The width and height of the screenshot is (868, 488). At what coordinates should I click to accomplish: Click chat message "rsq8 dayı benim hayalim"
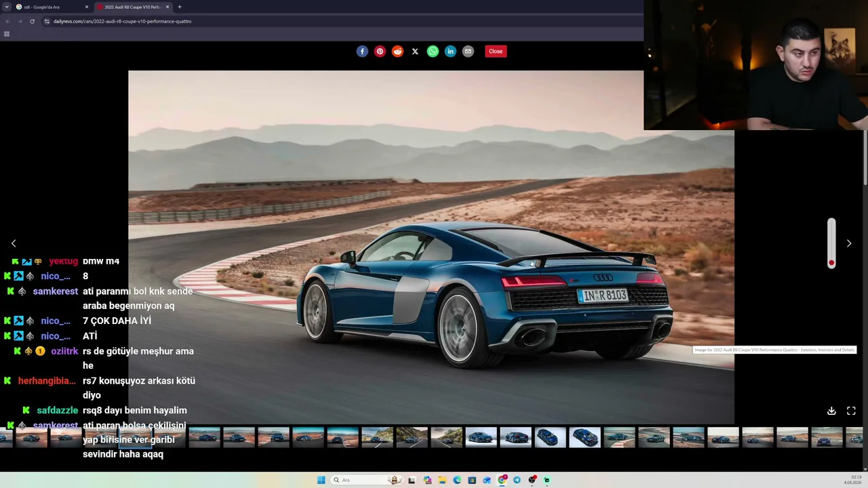(135, 411)
